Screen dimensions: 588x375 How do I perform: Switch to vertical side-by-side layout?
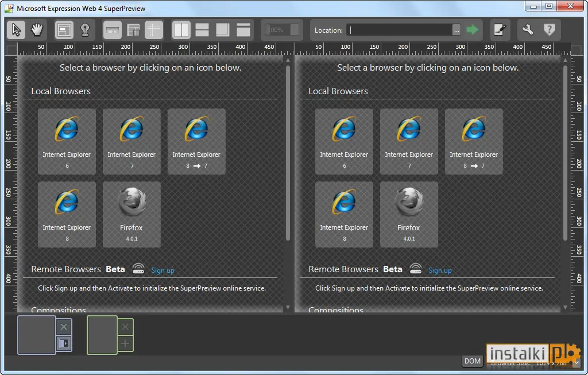tap(181, 30)
